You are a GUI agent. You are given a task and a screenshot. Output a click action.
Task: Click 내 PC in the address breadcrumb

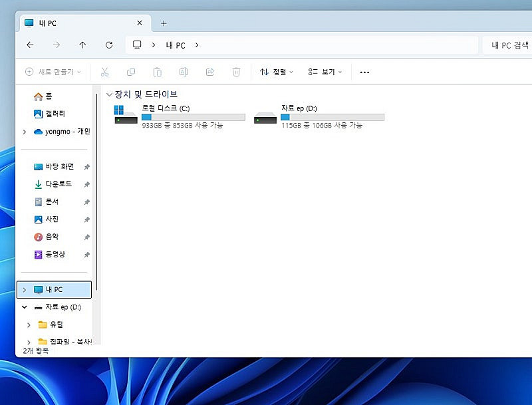176,45
